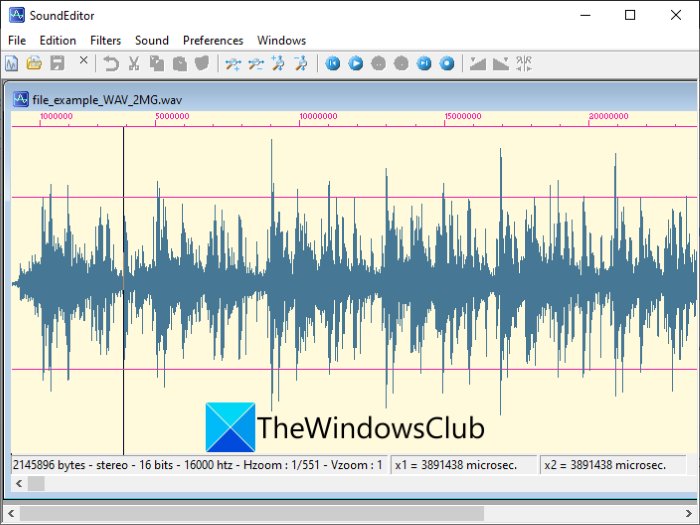Open the Filters menu
Viewport: 700px width, 525px height.
click(105, 40)
